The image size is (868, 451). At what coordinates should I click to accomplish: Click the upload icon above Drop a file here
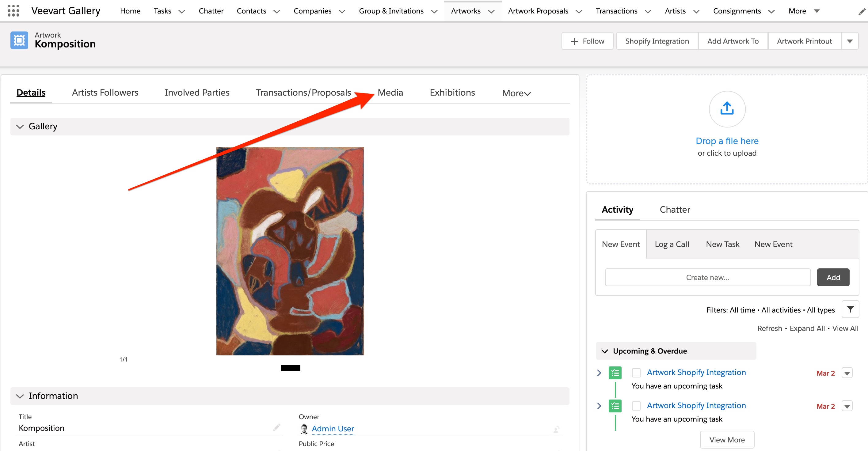(726, 109)
